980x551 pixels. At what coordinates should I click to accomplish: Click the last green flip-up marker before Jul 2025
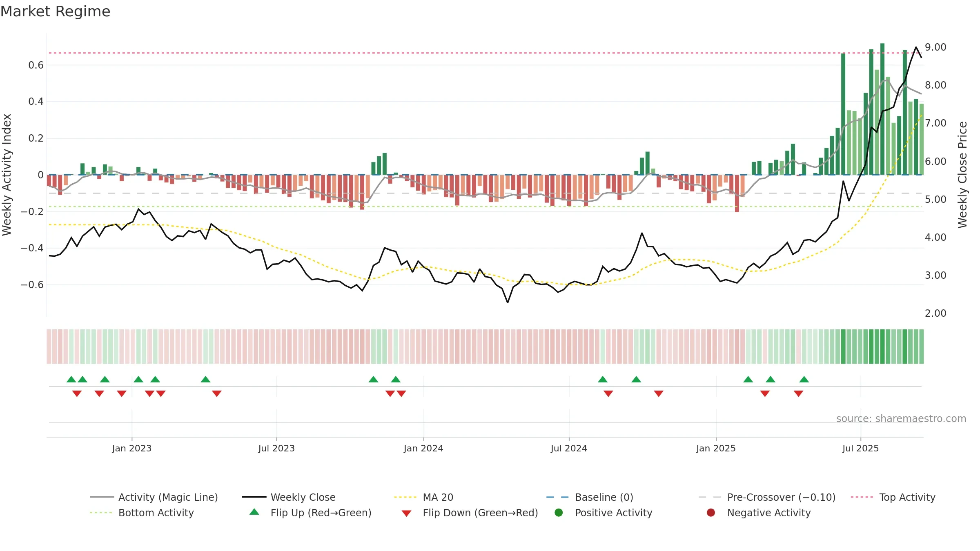[x=804, y=379]
